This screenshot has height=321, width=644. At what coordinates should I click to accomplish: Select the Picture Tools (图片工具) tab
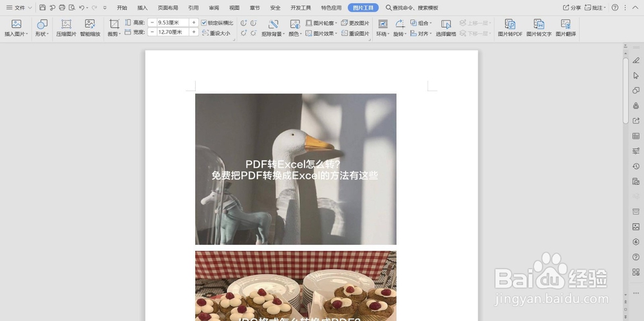[x=363, y=7]
